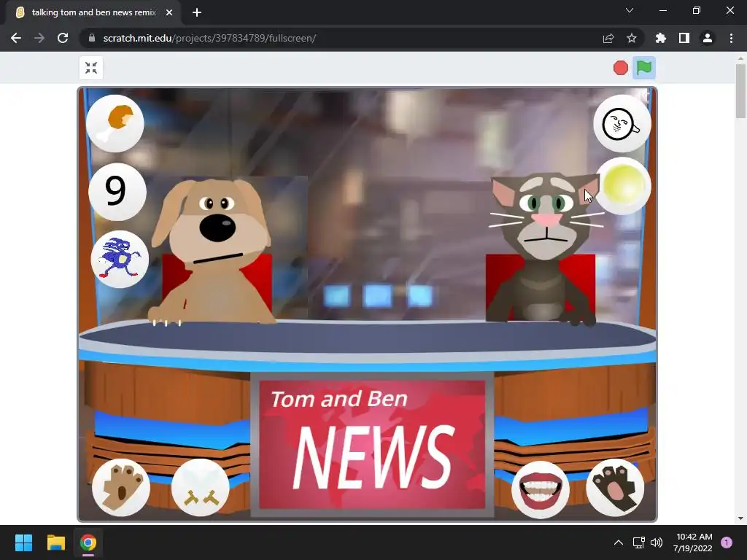This screenshot has width=747, height=560.
Task: Exit fullscreen with the shrink arrows icon
Action: click(x=91, y=68)
